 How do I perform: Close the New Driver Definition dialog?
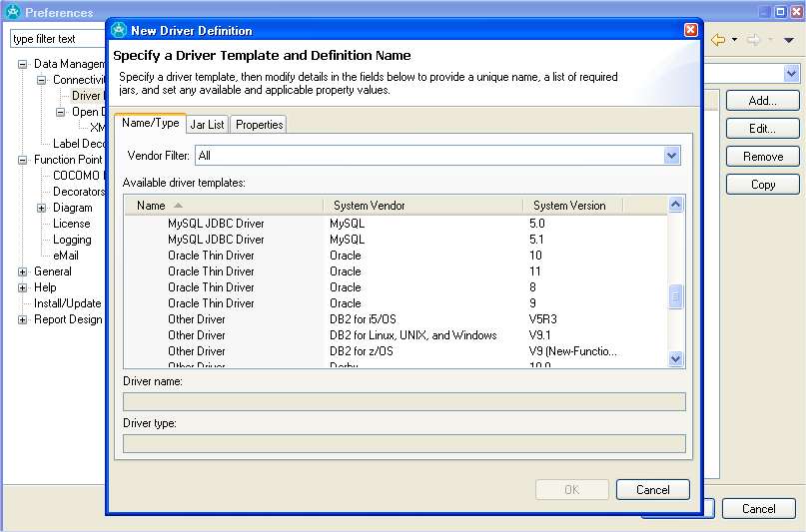pyautogui.click(x=691, y=30)
